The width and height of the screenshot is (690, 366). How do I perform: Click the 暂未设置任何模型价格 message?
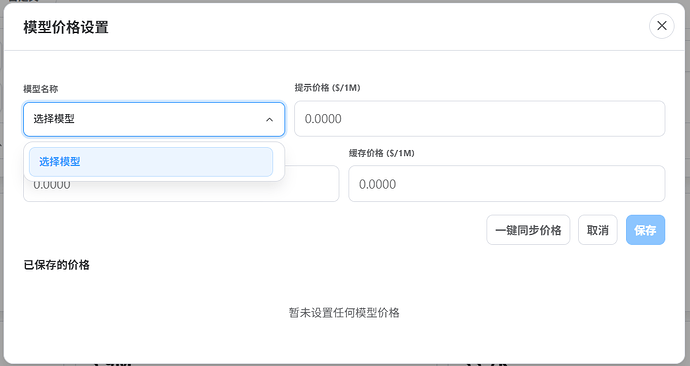tap(344, 313)
